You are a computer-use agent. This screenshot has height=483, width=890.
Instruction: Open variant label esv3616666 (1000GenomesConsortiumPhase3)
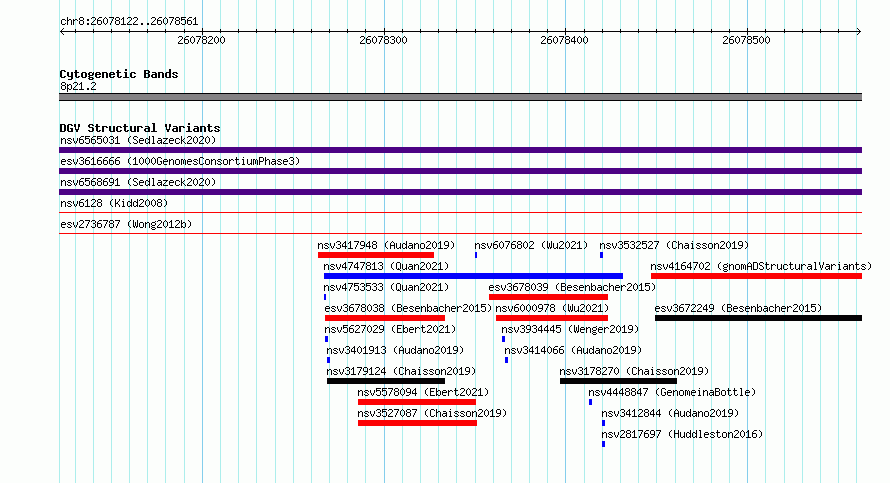click(x=180, y=161)
